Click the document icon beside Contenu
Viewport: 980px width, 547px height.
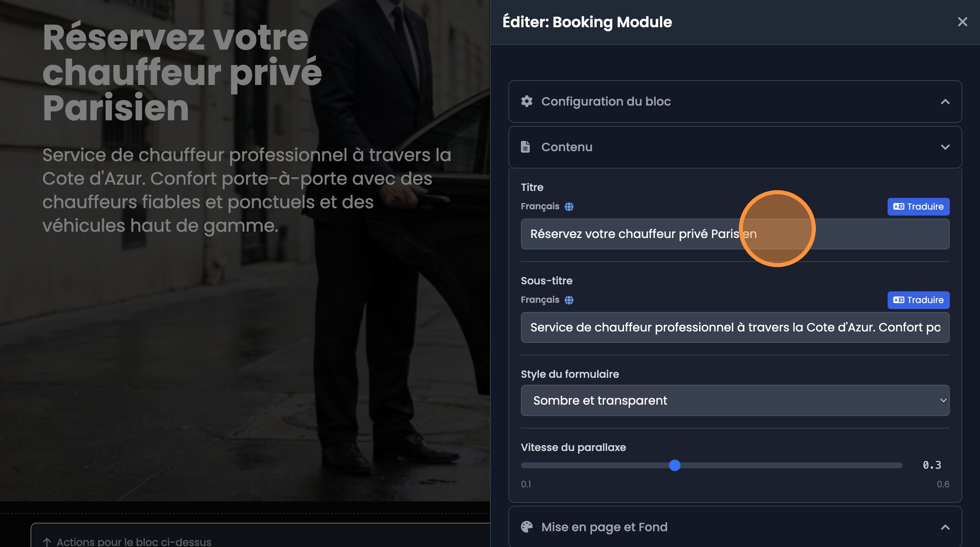(525, 147)
